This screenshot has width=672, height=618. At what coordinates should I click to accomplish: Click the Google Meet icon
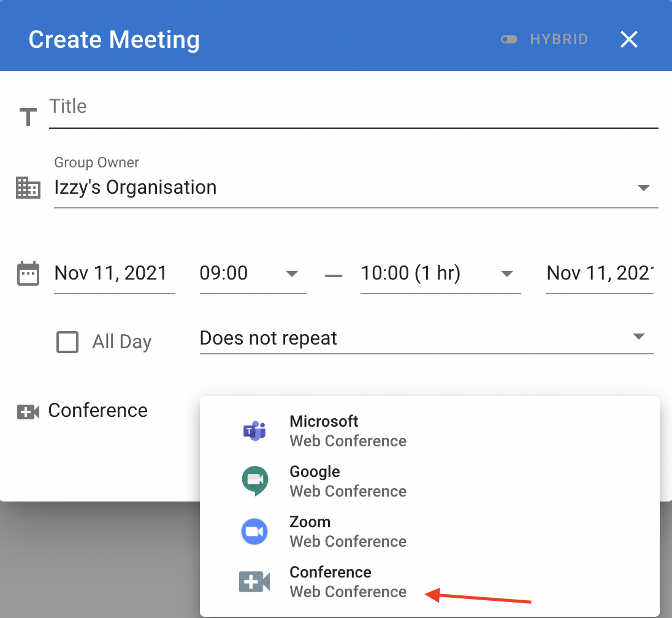[x=255, y=481]
